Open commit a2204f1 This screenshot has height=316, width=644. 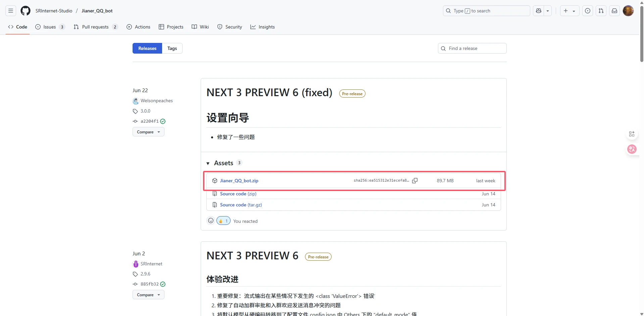click(150, 121)
